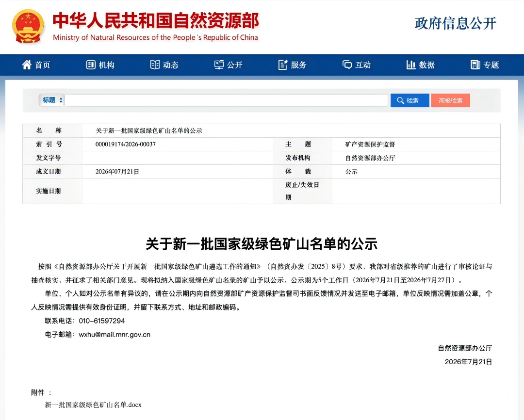The image size is (524, 420).
Task: Click the article heading 关于新一批国家级绿色矿山名单的公示
Action: (x=262, y=244)
